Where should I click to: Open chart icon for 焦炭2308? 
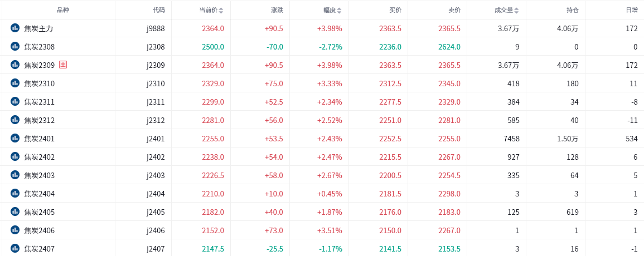tap(15, 46)
